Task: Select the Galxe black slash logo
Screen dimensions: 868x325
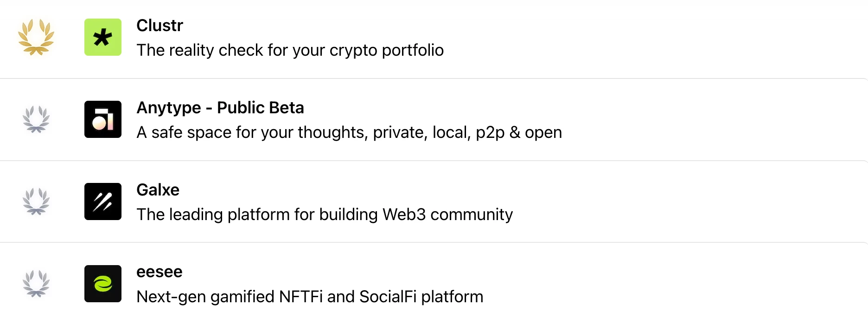Action: (103, 201)
